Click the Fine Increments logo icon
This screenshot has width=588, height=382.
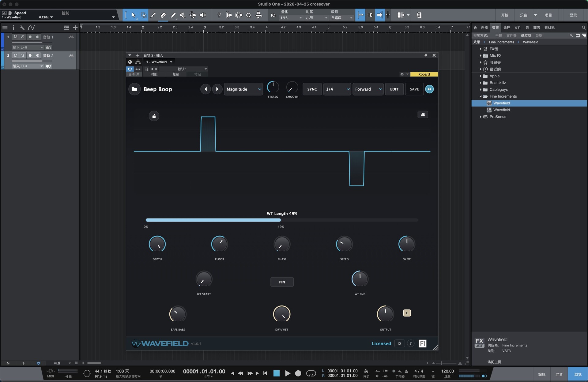[422, 343]
